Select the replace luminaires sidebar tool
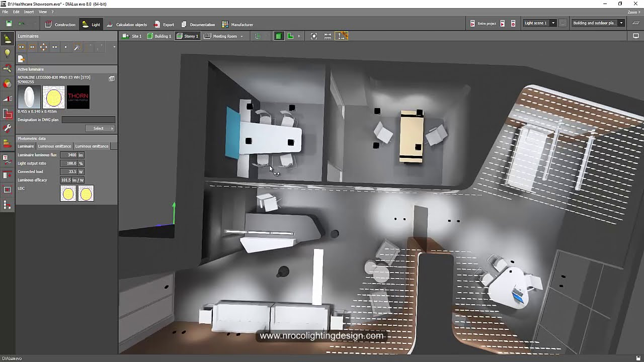The height and width of the screenshot is (362, 644). pos(7,68)
